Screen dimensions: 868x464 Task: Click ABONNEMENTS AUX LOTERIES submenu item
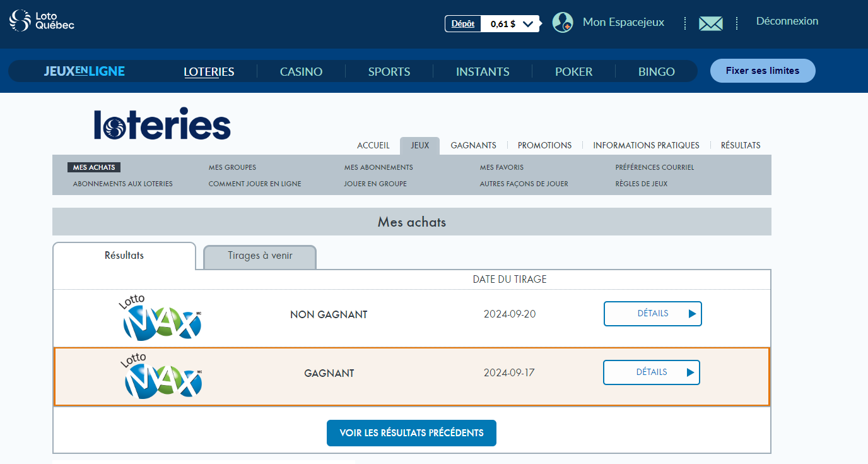(122, 184)
